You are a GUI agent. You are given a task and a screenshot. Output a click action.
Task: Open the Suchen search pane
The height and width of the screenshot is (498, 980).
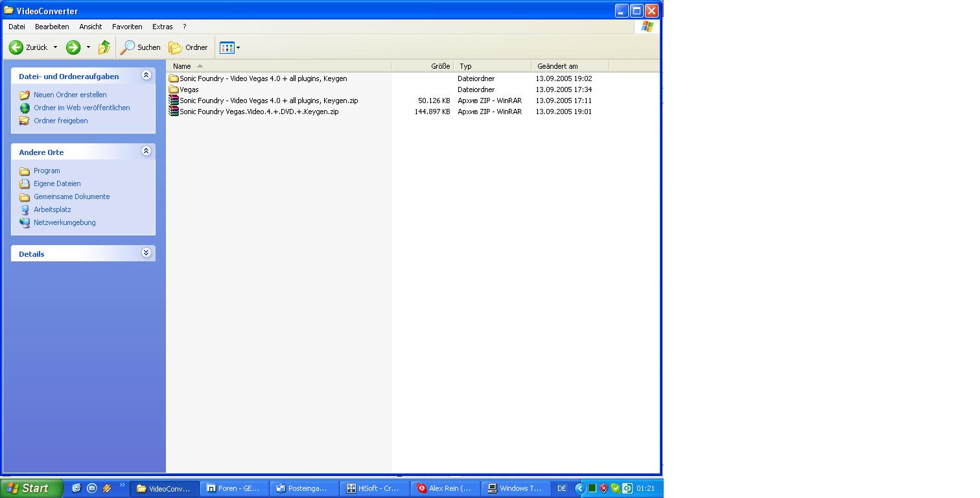(140, 47)
